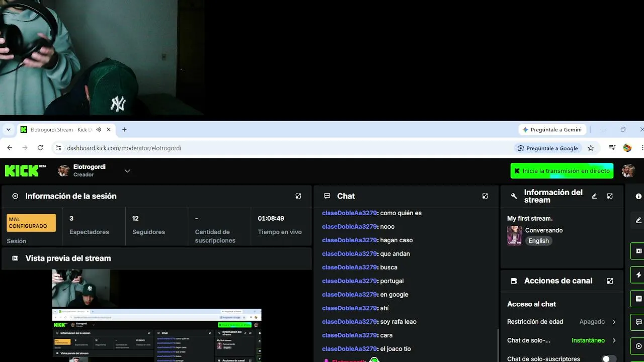Screen dimensions: 644x362
Task: Click the MAL CONFIGURADO session badge
Action: pyautogui.click(x=31, y=223)
